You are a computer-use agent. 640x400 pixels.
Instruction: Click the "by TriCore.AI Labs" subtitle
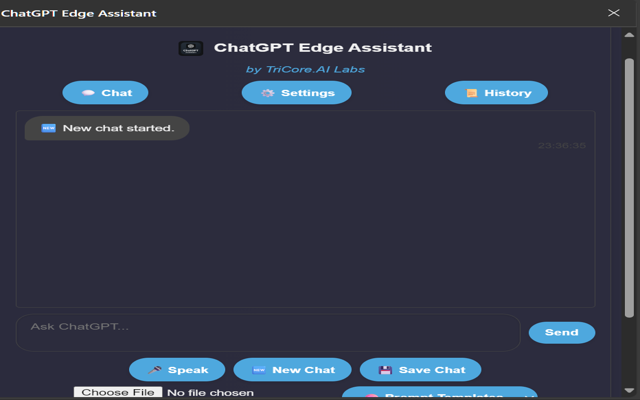coord(305,69)
